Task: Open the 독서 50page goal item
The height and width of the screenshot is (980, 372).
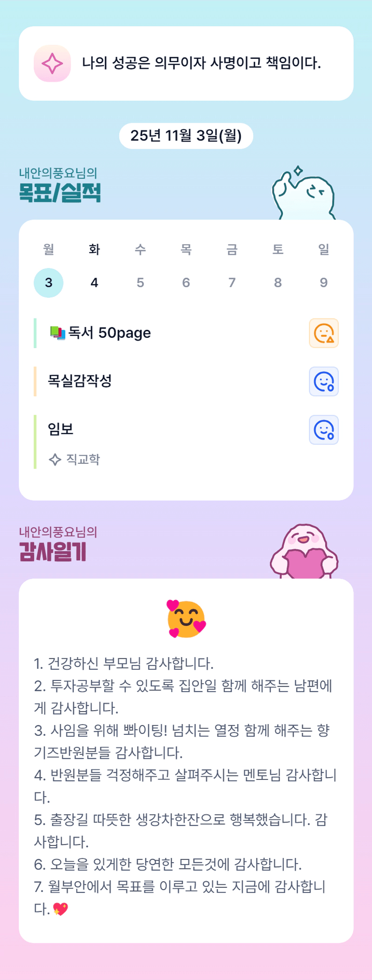Action: click(109, 333)
